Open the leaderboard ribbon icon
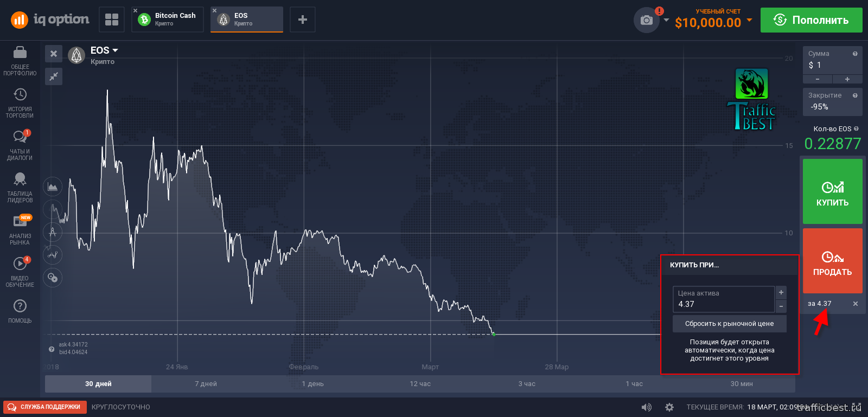 pyautogui.click(x=20, y=179)
